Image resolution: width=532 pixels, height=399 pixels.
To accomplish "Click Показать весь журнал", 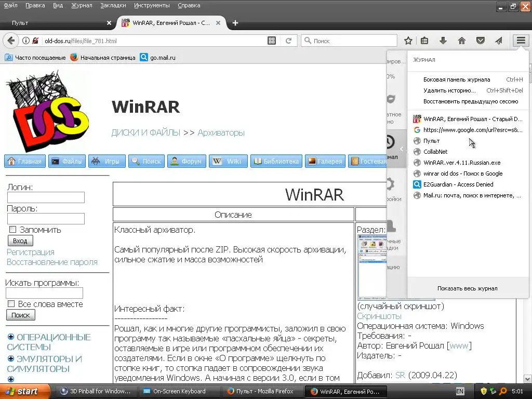I will pos(467,288).
